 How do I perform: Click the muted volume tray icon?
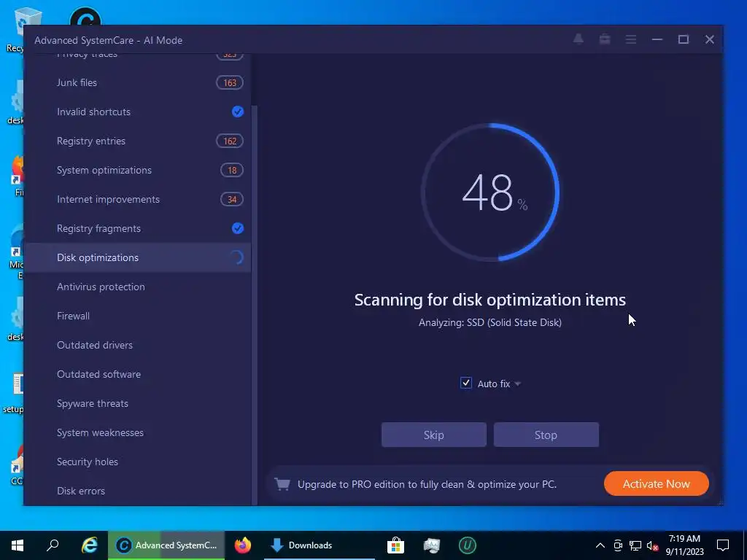click(x=652, y=545)
